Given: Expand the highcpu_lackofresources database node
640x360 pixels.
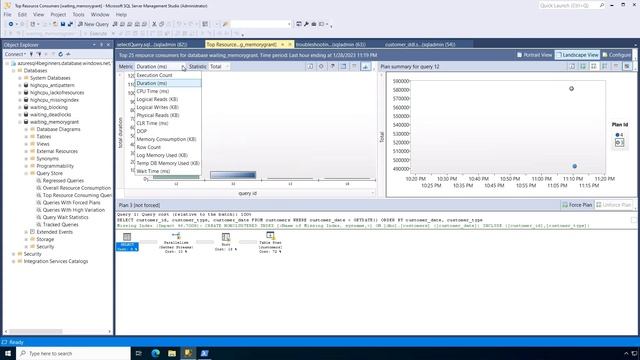Looking at the screenshot, I should 20,93.
